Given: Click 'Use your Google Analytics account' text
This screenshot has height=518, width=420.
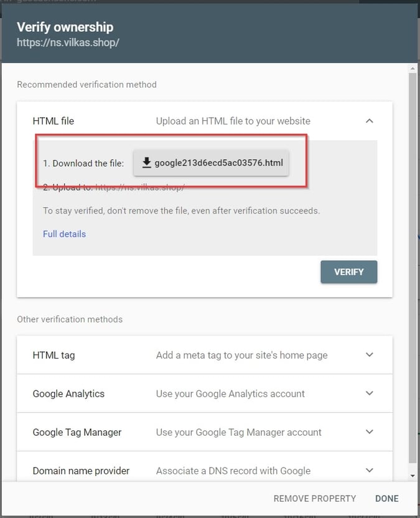Looking at the screenshot, I should point(230,393).
